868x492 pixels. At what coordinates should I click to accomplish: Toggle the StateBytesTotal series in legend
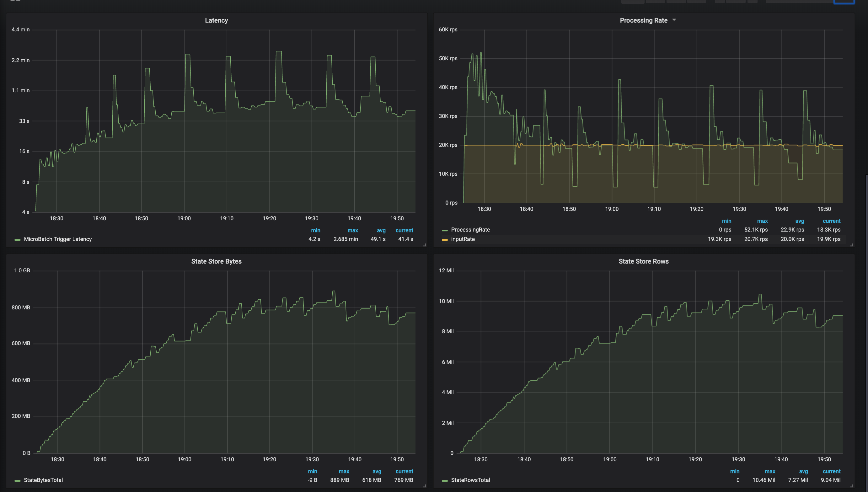(x=43, y=480)
